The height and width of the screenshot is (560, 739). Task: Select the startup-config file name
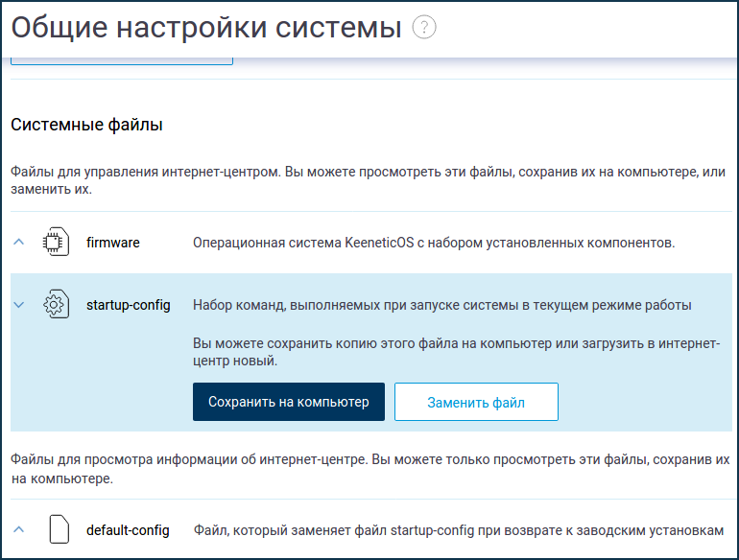click(x=129, y=305)
